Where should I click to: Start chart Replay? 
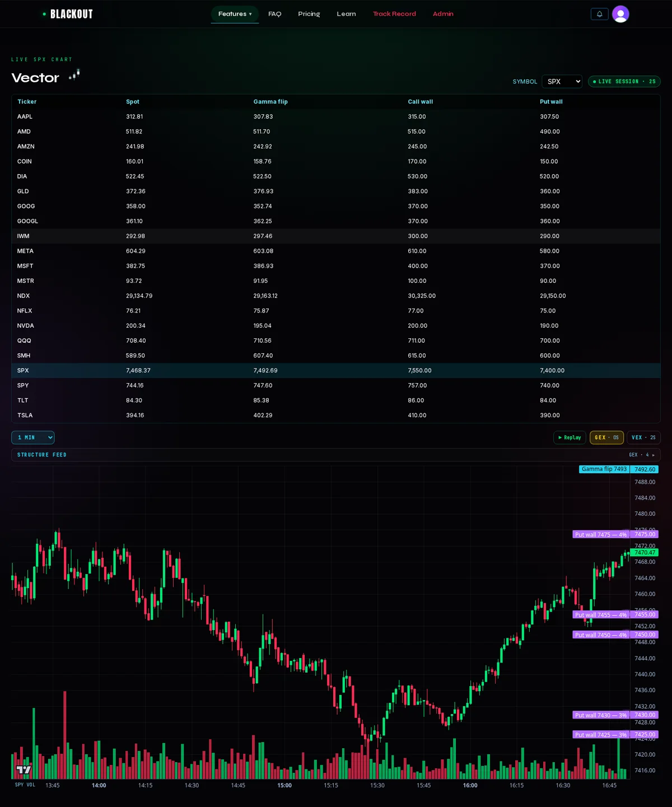(570, 437)
